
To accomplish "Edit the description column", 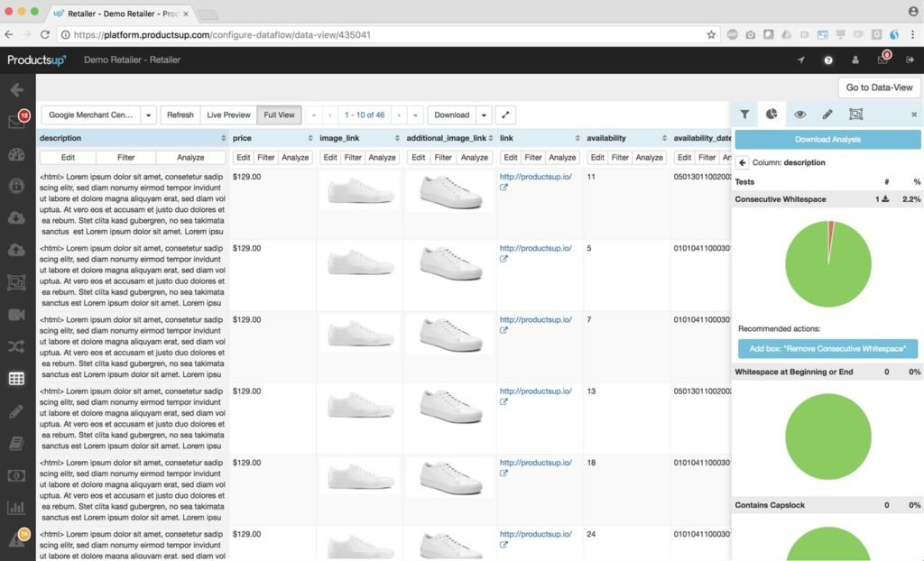I will [68, 157].
